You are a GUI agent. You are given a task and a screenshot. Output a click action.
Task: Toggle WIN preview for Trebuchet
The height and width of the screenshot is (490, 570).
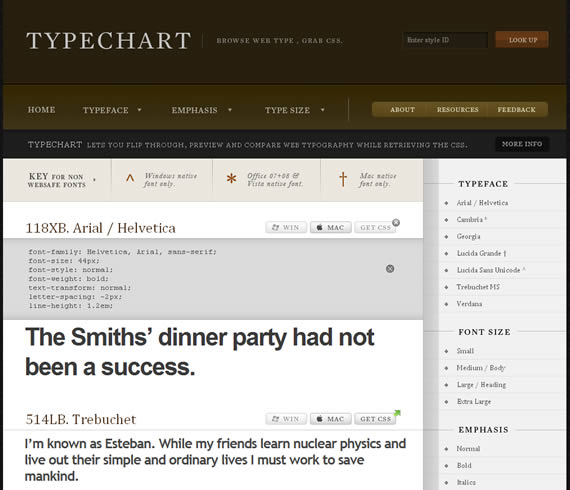(x=286, y=419)
